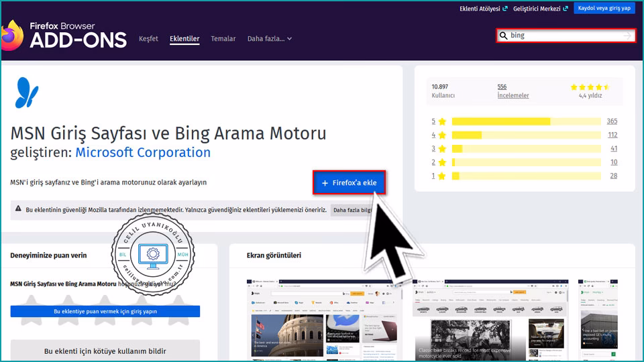Open the third partially visible screenshot
This screenshot has width=644, height=362.
click(x=598, y=320)
